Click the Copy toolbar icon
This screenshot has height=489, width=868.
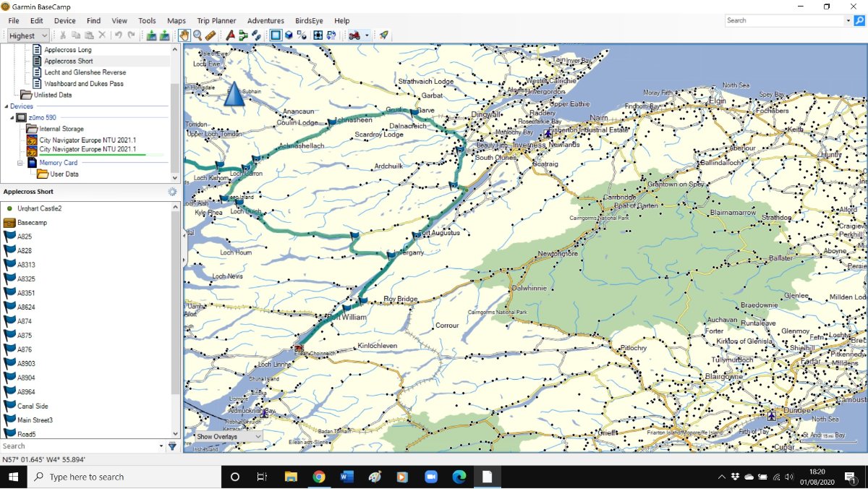coord(76,35)
